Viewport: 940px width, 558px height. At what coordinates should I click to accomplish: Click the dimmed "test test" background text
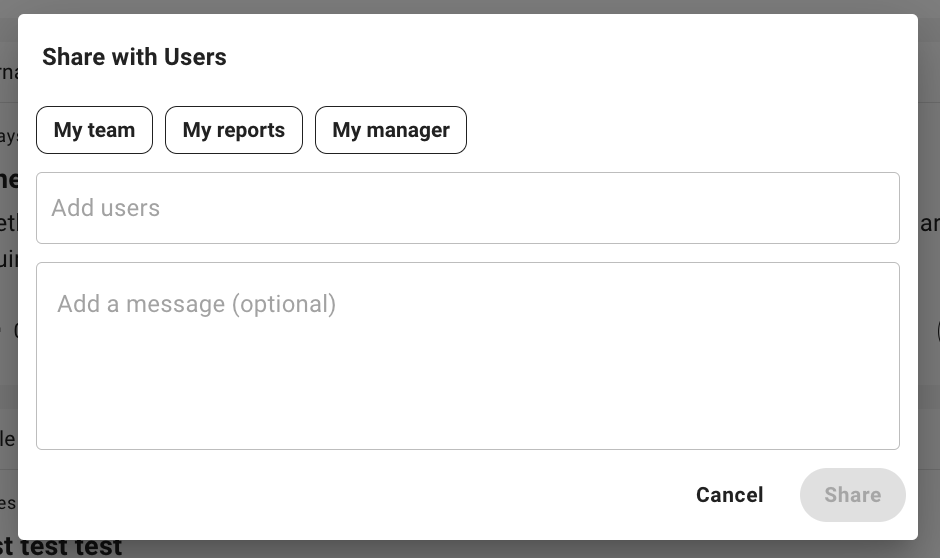(x=70, y=548)
